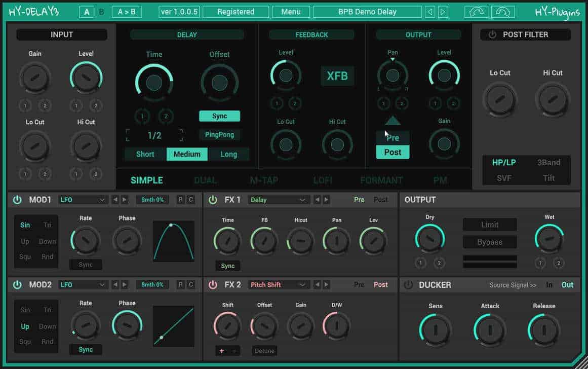This screenshot has height=369, width=588.
Task: Open the Menu button in header
Action: click(x=291, y=12)
